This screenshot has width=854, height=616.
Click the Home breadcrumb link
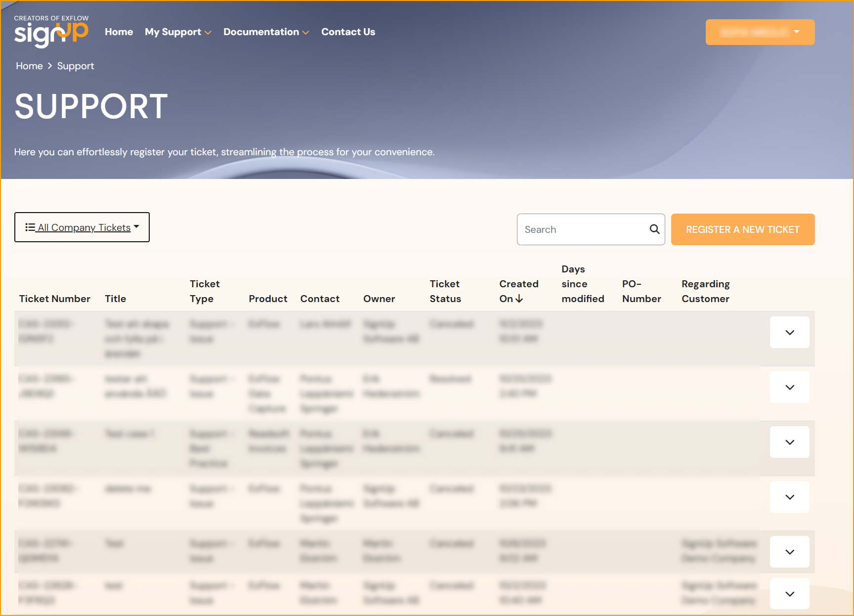29,66
